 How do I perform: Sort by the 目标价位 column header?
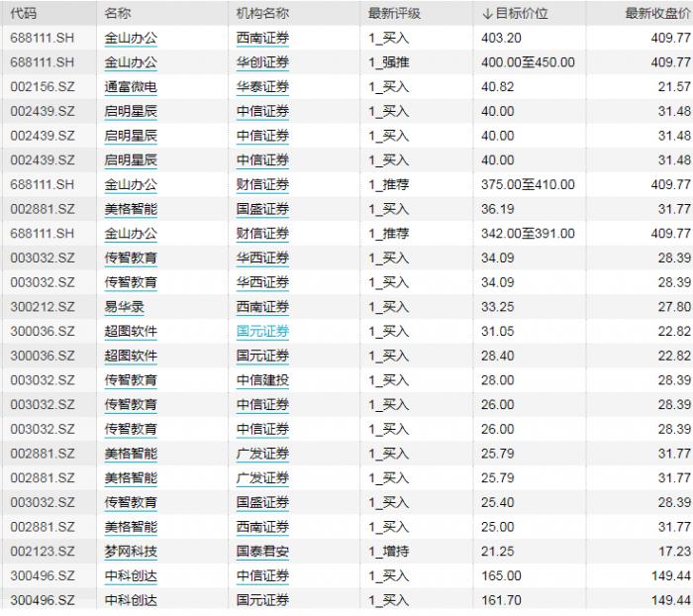[516, 13]
